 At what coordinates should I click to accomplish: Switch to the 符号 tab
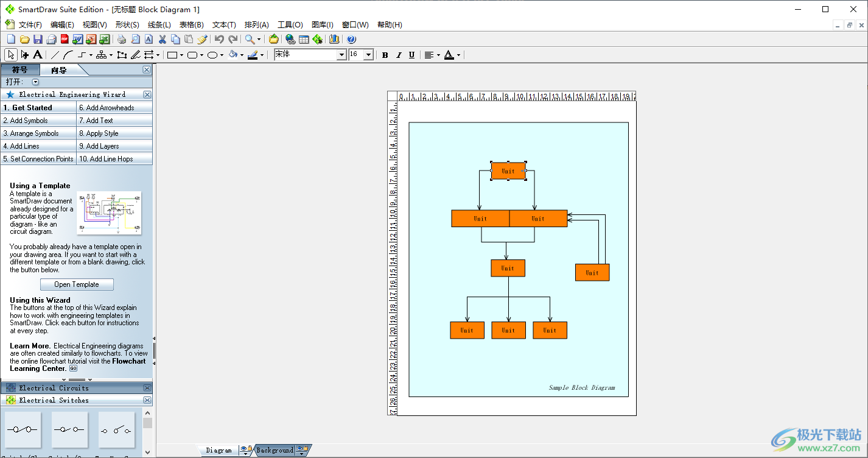click(20, 70)
